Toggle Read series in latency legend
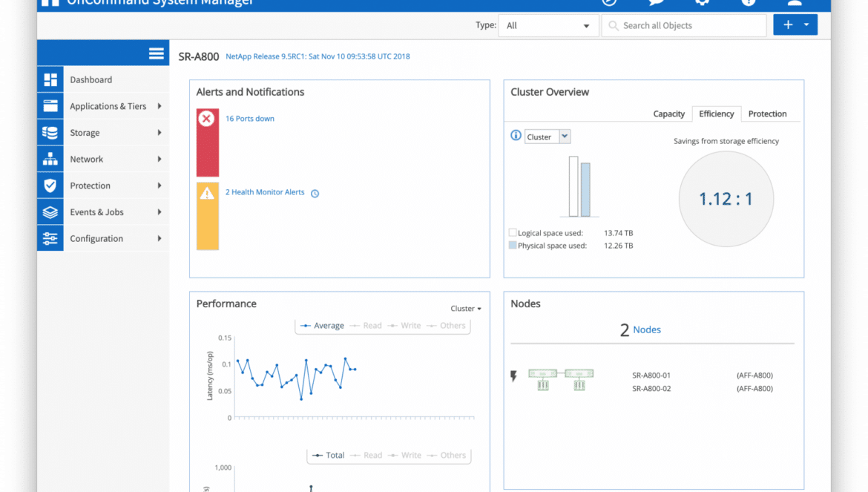868x492 pixels. 366,326
